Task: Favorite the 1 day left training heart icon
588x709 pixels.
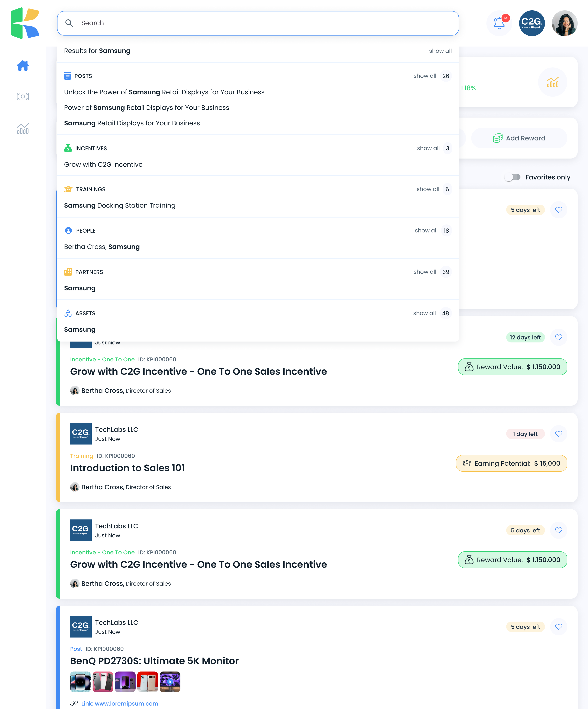Action: click(558, 434)
